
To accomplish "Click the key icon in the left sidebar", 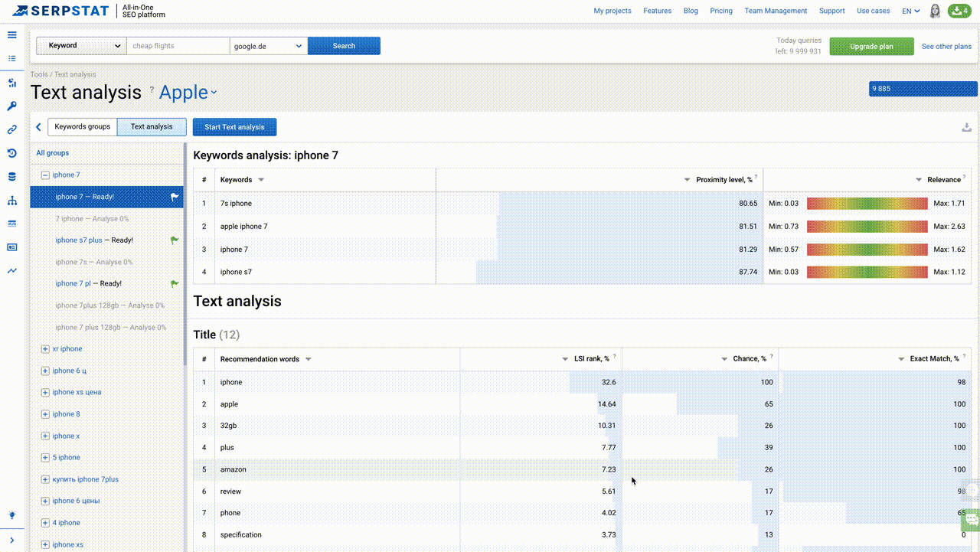I will tap(12, 106).
